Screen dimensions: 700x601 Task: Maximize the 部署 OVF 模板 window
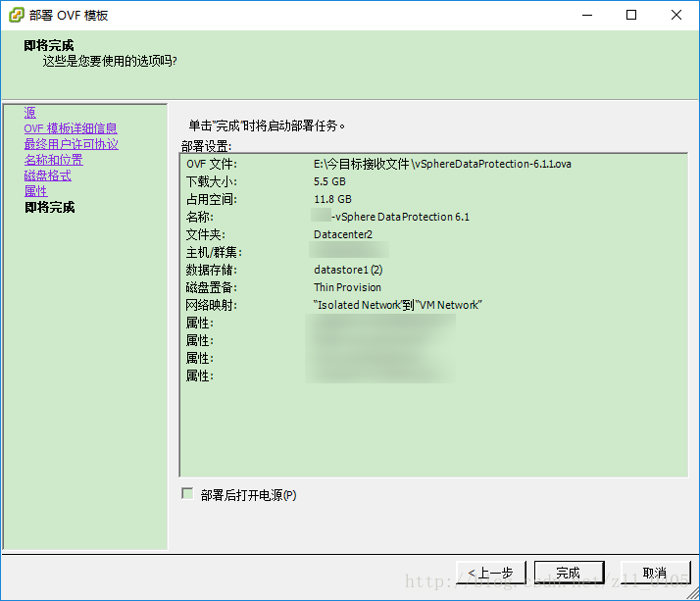tap(631, 15)
